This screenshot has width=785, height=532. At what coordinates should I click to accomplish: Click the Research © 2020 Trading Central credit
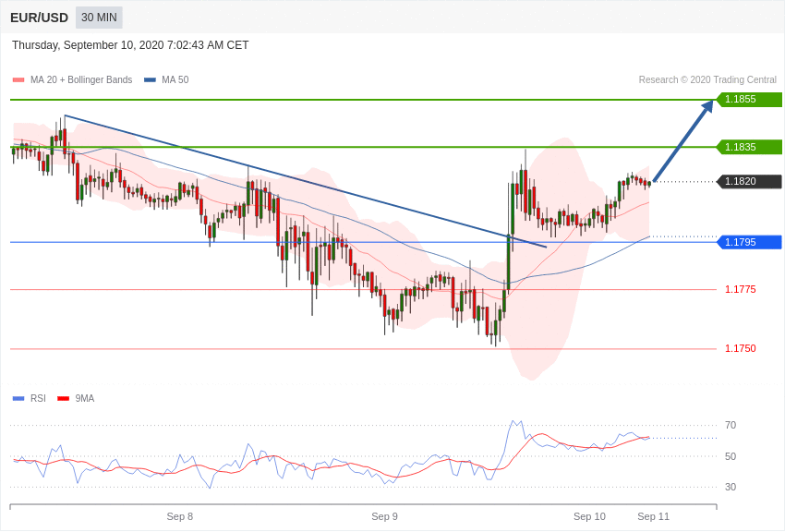707,79
